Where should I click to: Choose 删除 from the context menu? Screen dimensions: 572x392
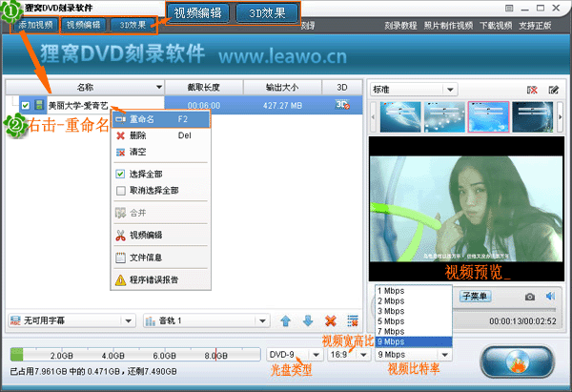[x=161, y=135]
